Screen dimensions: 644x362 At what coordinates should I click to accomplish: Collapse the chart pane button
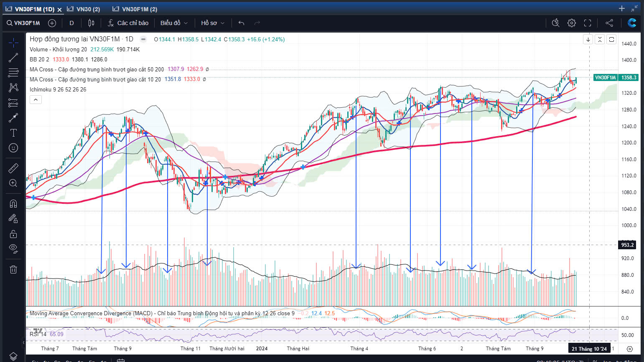600,39
